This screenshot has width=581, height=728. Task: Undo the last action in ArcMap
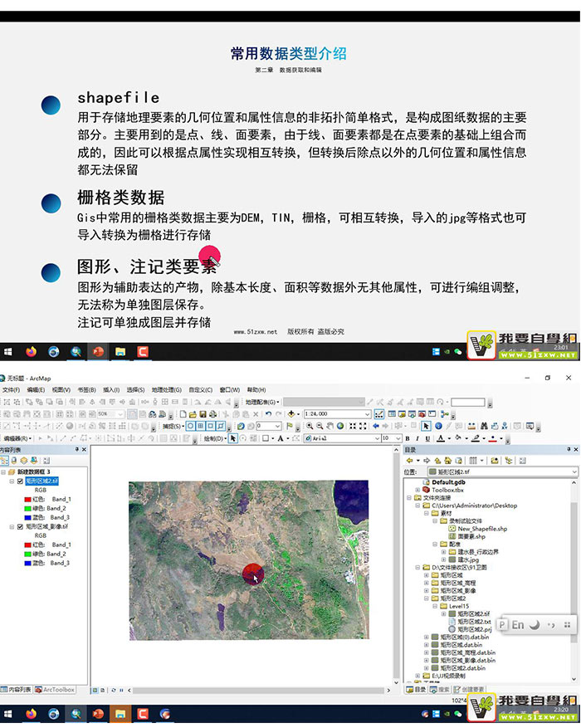268,414
